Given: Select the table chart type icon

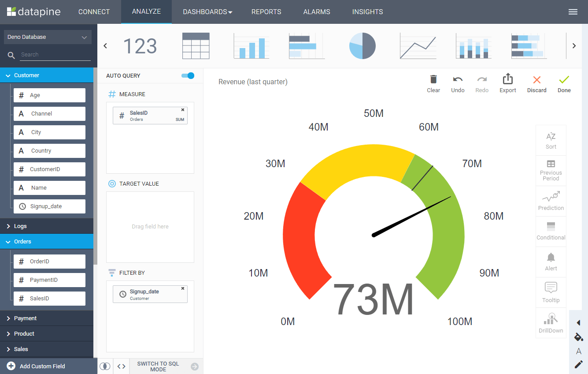Looking at the screenshot, I should [x=196, y=45].
